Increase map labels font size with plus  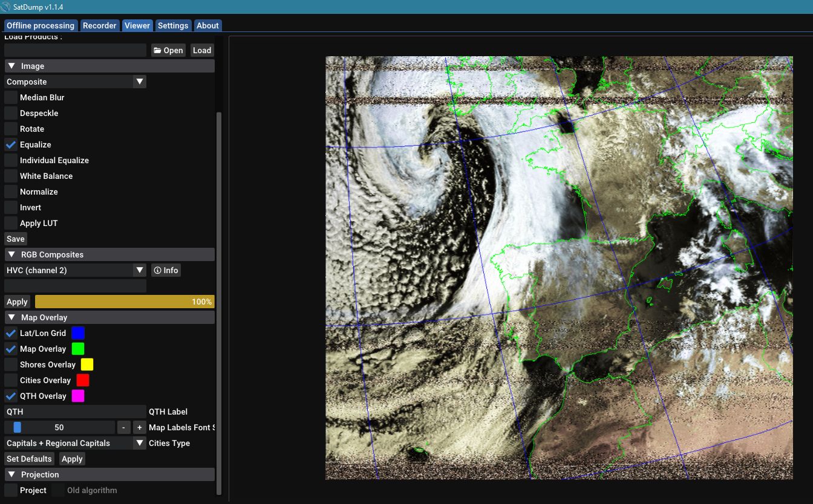pos(139,427)
